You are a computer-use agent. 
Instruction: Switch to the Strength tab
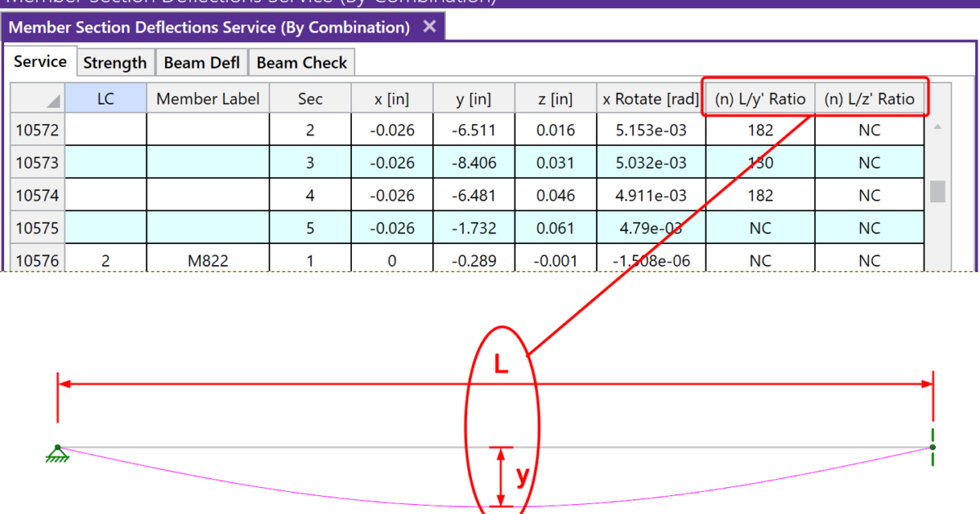(115, 61)
